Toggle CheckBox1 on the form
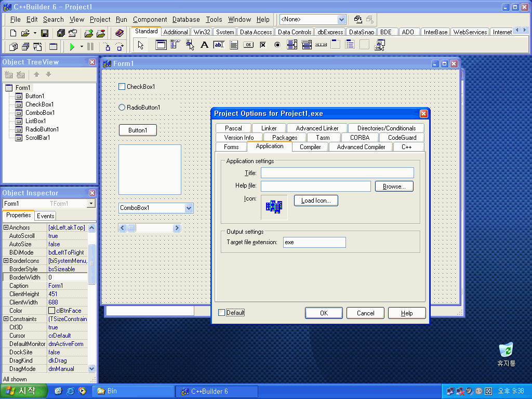The image size is (532, 399). tap(122, 87)
